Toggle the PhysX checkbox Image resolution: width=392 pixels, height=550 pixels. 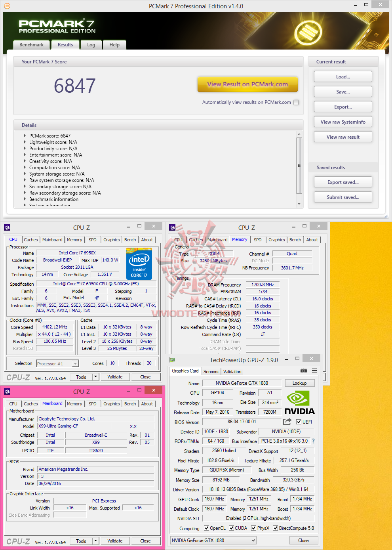253,528
